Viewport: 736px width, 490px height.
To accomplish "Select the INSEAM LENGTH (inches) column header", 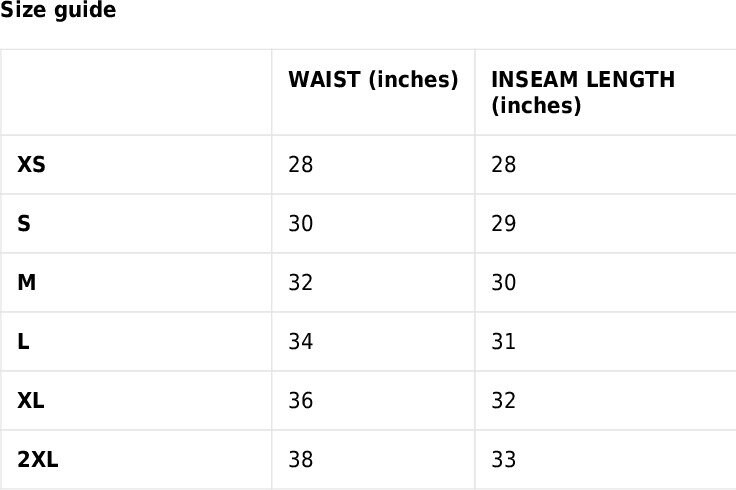I will (583, 92).
